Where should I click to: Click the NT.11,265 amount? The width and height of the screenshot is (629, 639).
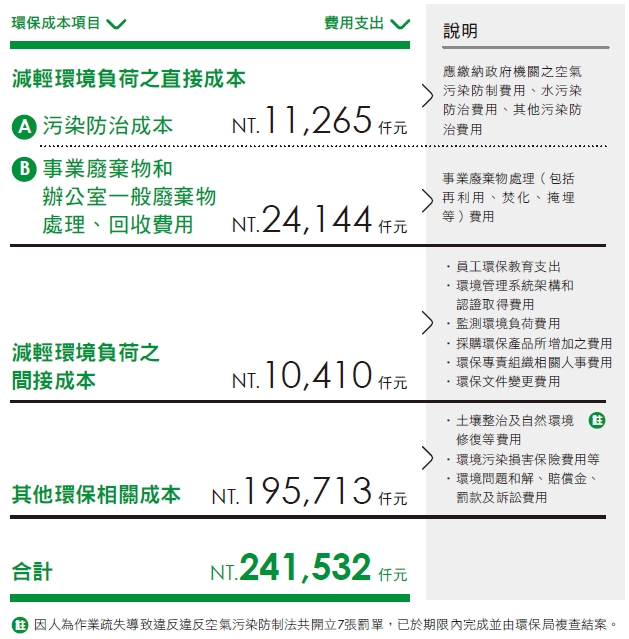302,120
